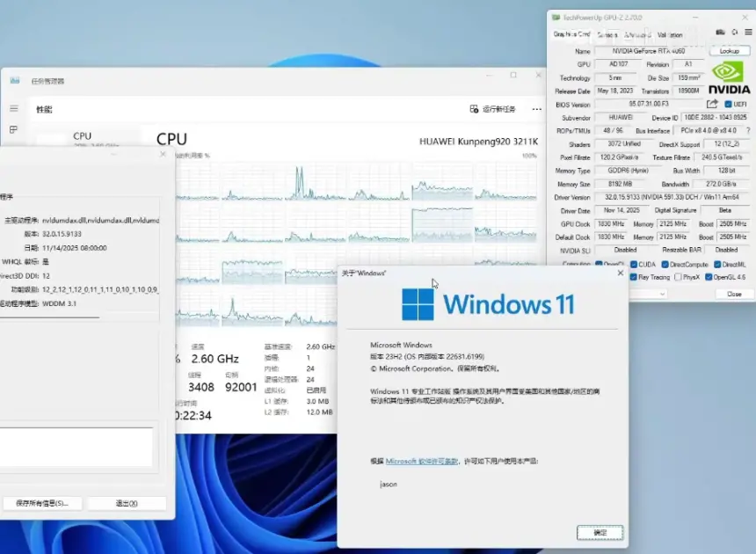The width and height of the screenshot is (756, 554).
Task: Click the BIOS Version 95.07.31.00.F3 field
Action: point(649,104)
